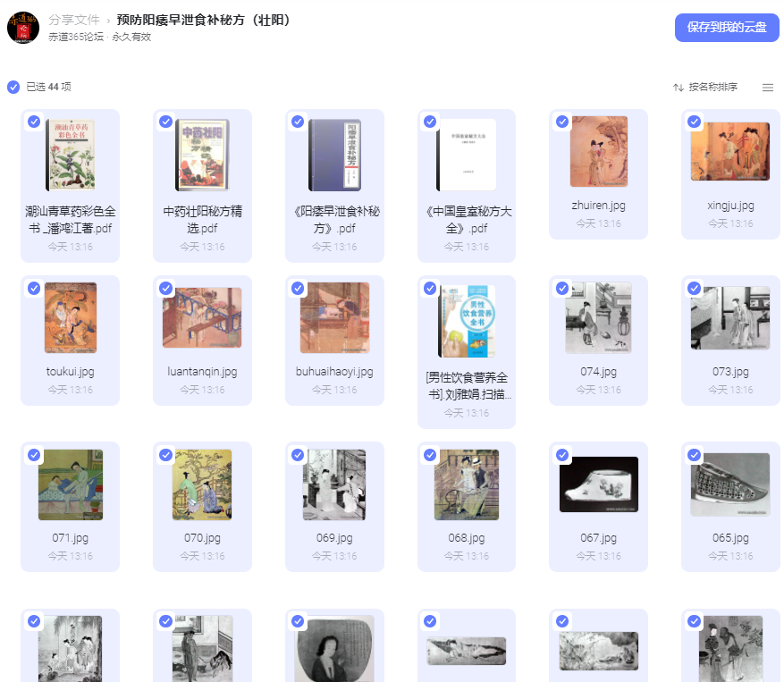Uncheck the xingju.jpg checkbox
This screenshot has width=784, height=682.
tap(695, 122)
